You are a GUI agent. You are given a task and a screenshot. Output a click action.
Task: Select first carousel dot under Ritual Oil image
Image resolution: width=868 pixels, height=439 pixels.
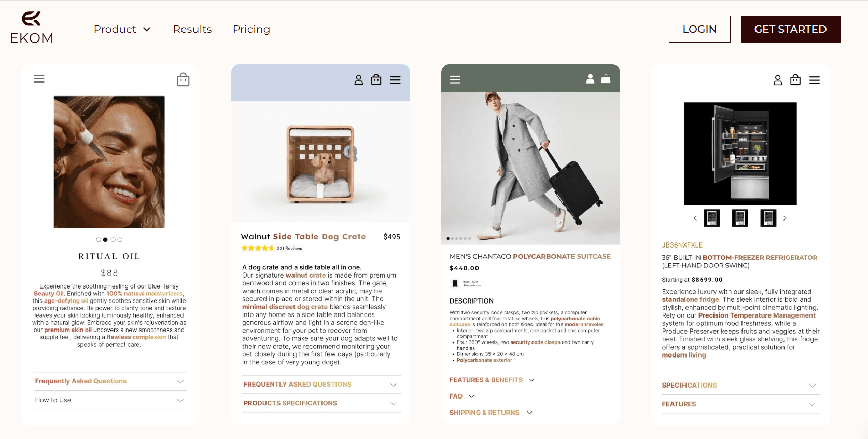99,240
